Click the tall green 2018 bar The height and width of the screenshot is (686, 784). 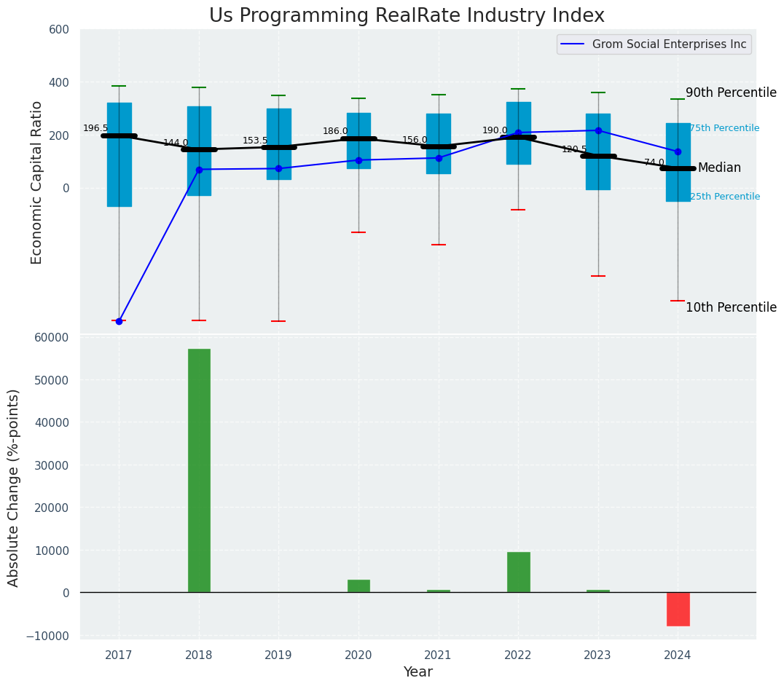[x=199, y=470]
